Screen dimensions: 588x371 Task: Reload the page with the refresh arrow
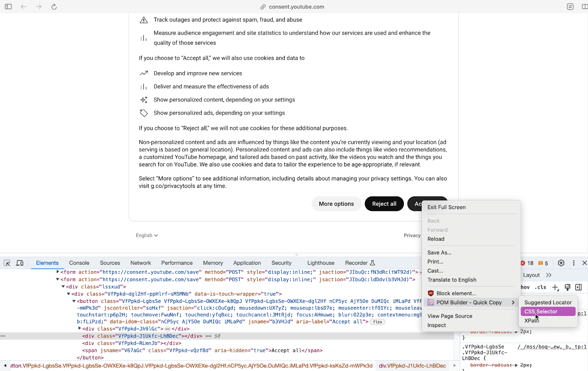pyautogui.click(x=54, y=6)
